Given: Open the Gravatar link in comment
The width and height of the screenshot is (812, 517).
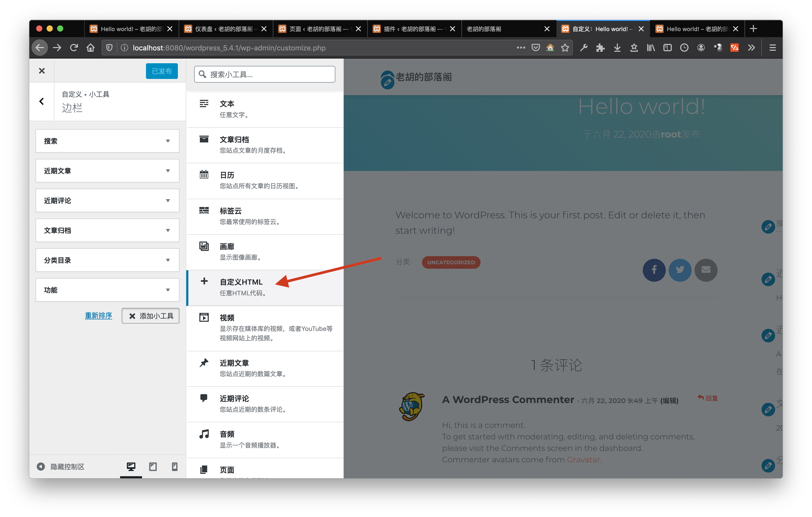Looking at the screenshot, I should click(x=583, y=460).
